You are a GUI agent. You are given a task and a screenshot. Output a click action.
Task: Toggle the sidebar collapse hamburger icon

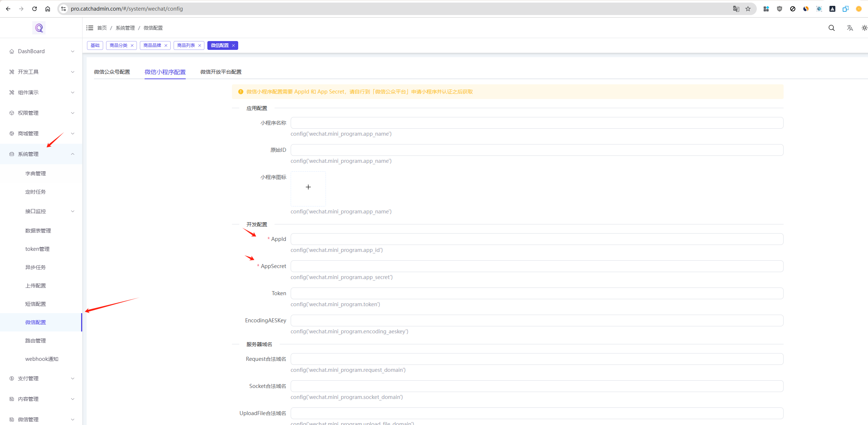click(x=90, y=28)
